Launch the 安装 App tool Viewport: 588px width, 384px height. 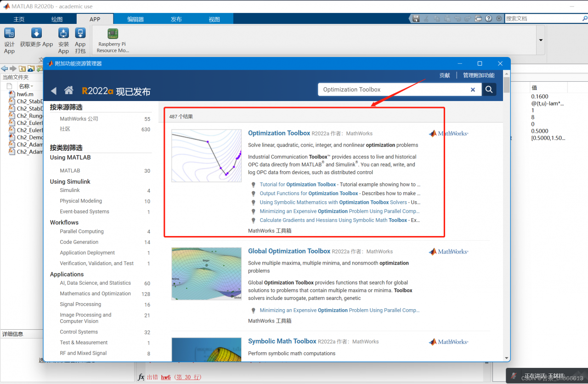[63, 40]
